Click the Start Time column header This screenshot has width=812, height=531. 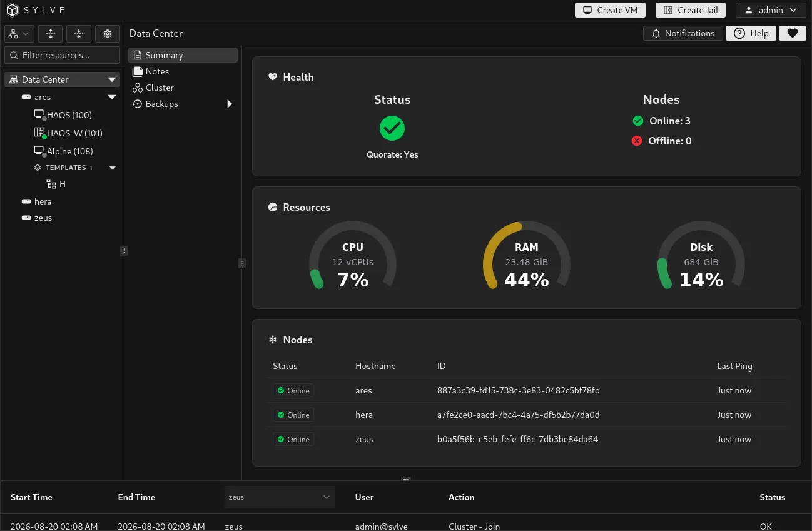pyautogui.click(x=31, y=497)
